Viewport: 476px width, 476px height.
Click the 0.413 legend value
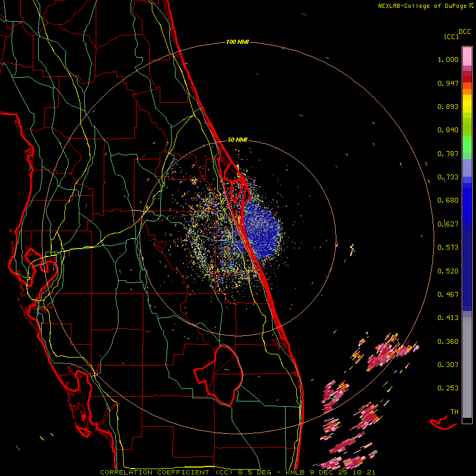pyautogui.click(x=448, y=318)
